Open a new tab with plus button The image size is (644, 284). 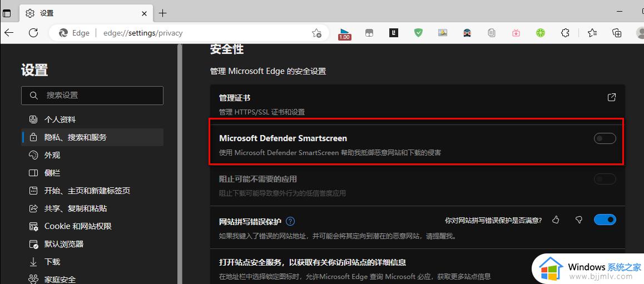[x=162, y=13]
